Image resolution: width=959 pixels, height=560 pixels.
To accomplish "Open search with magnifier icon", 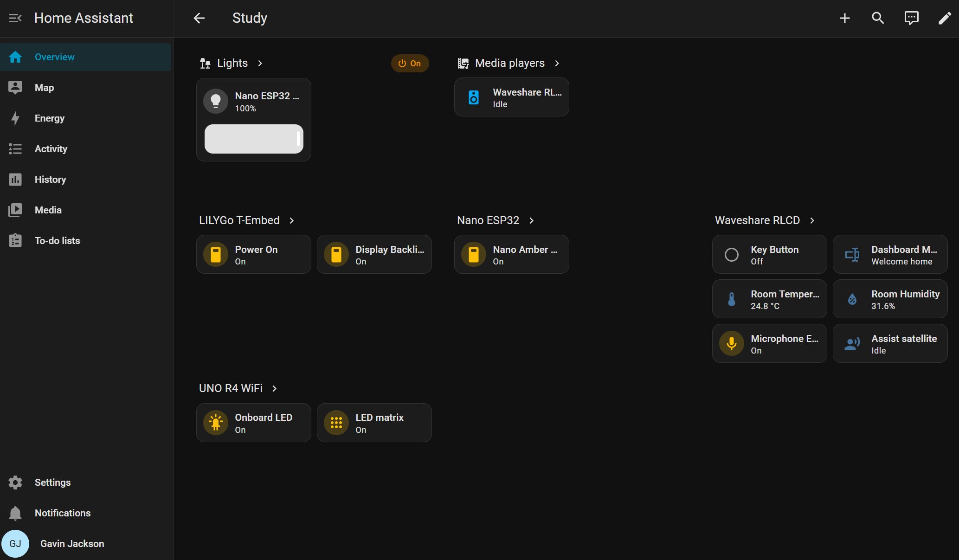I will (878, 18).
